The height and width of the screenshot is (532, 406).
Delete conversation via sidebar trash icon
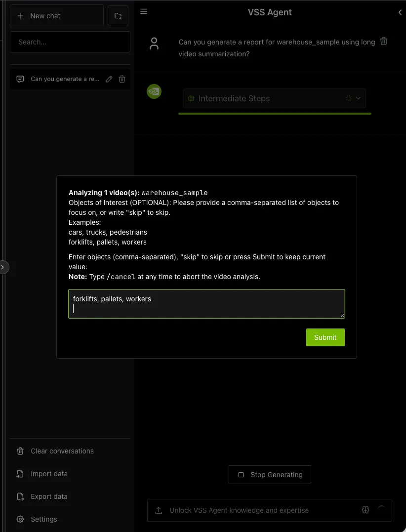[x=122, y=79]
